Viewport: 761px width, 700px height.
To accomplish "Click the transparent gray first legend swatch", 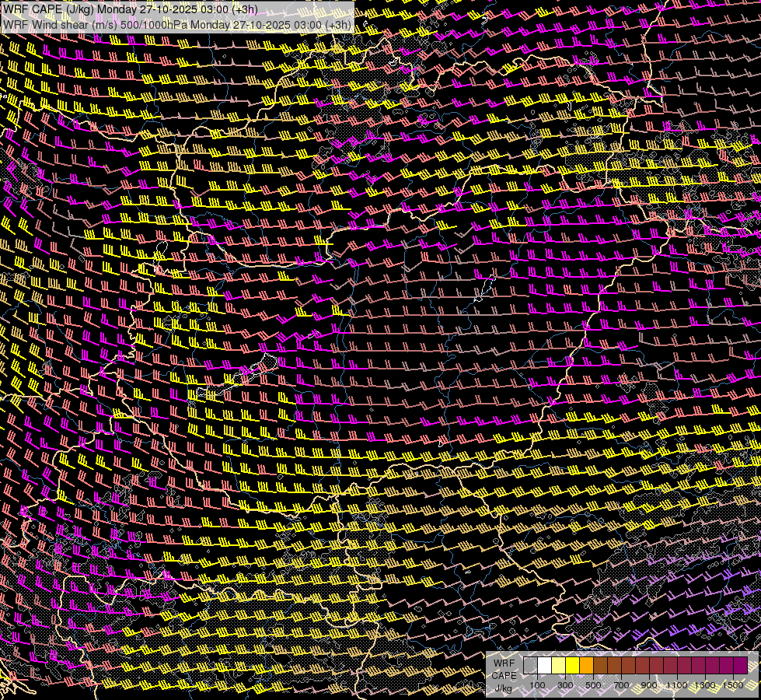I will (x=530, y=666).
